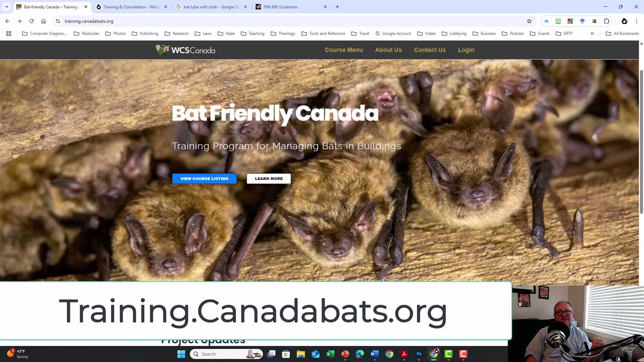Open the Chrome three-dot menu
Screen dimensions: 644x362
[x=637, y=21]
